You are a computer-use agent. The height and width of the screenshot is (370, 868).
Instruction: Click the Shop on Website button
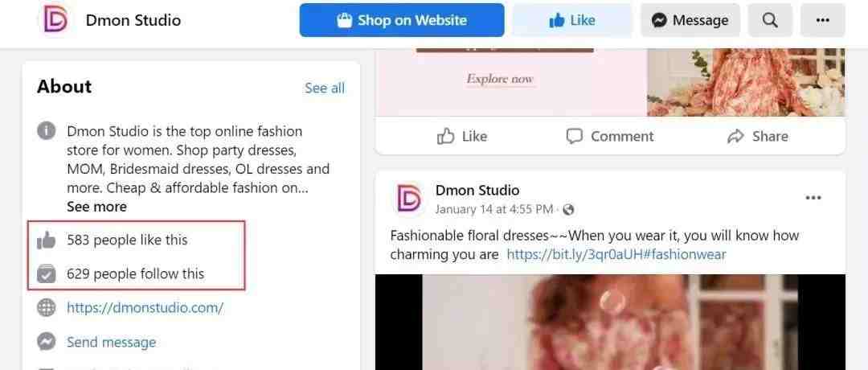point(402,20)
